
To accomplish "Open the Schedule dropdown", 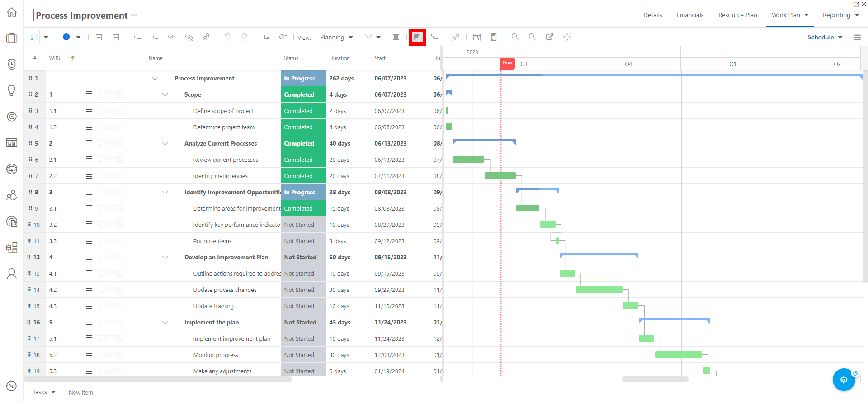I will (825, 37).
